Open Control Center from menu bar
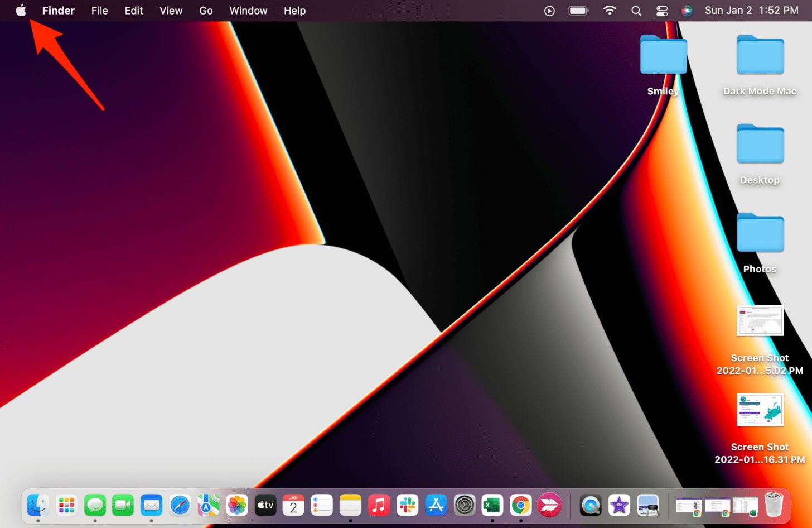Screen dimensions: 812x528 (x=662, y=11)
